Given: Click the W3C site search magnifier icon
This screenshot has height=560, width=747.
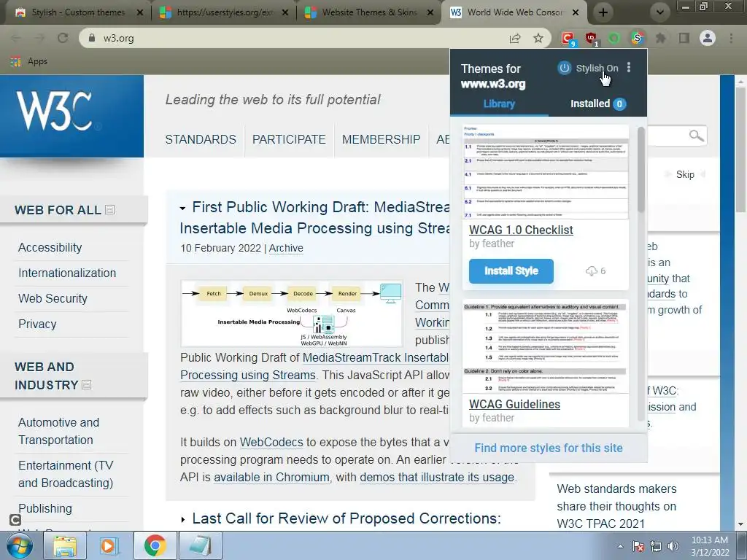Looking at the screenshot, I should (x=696, y=136).
